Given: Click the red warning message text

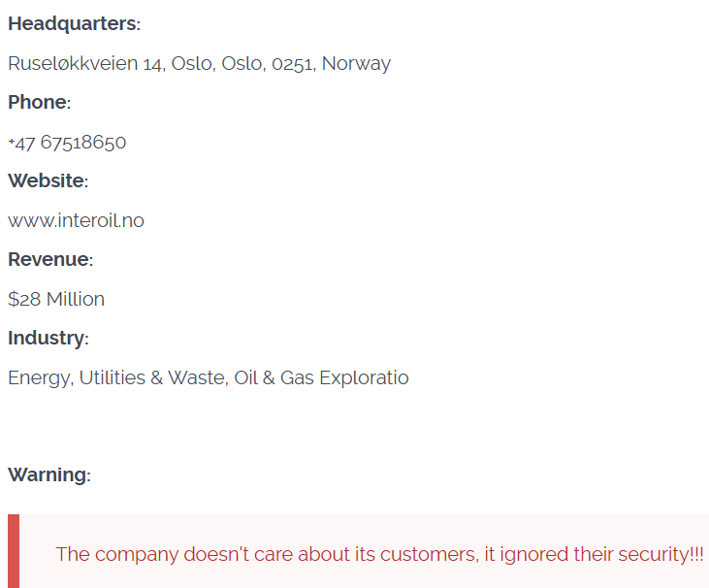Looking at the screenshot, I should (379, 554).
